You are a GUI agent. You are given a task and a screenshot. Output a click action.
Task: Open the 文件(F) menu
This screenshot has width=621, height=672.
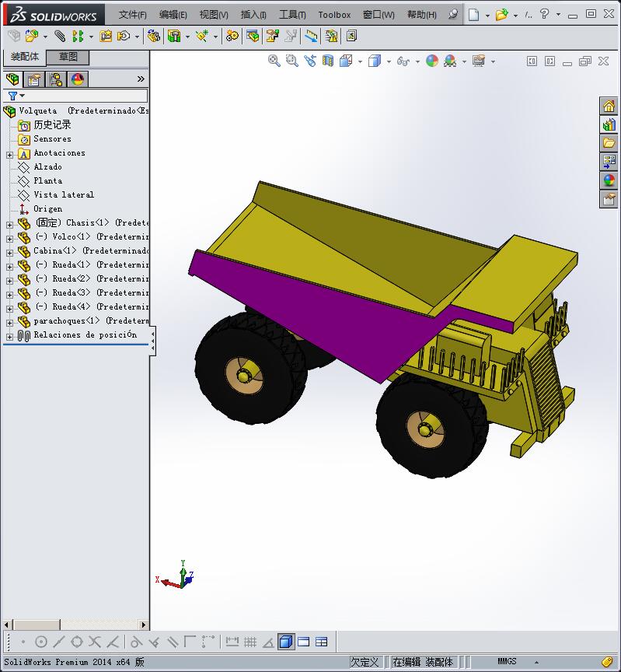click(x=133, y=15)
